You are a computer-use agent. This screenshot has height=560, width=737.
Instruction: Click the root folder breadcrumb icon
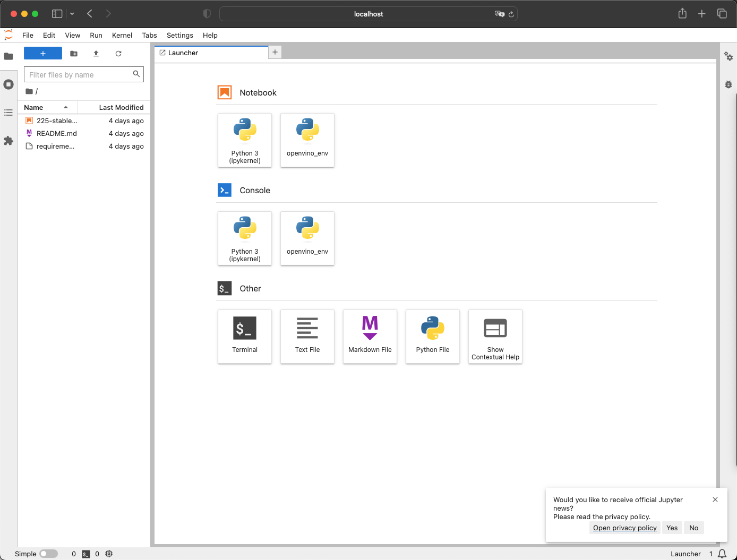point(29,91)
